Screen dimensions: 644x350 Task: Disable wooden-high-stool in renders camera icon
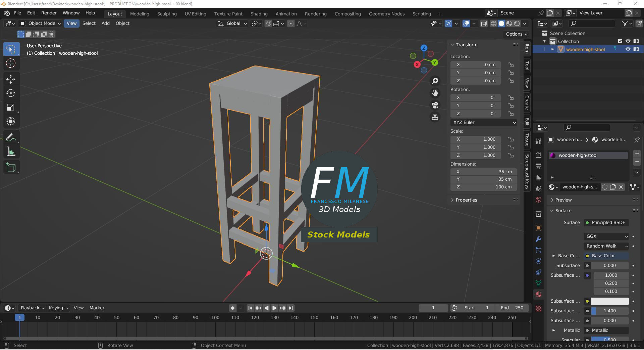click(x=636, y=49)
